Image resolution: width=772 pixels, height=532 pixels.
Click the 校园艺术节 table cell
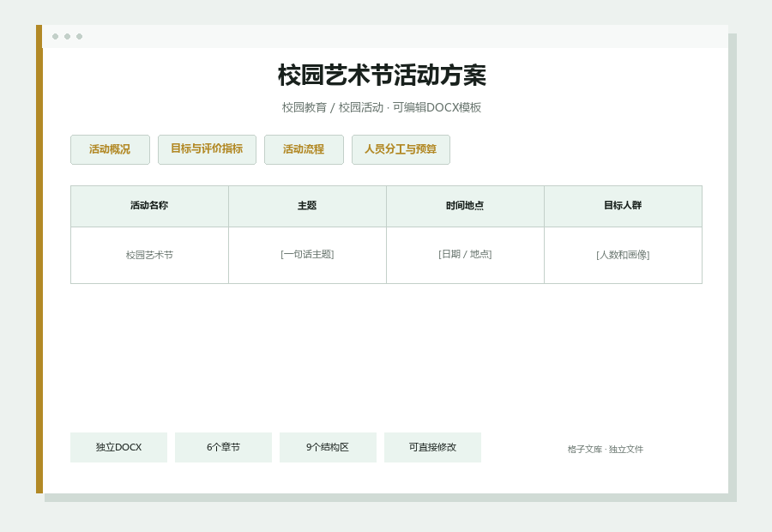tap(149, 255)
